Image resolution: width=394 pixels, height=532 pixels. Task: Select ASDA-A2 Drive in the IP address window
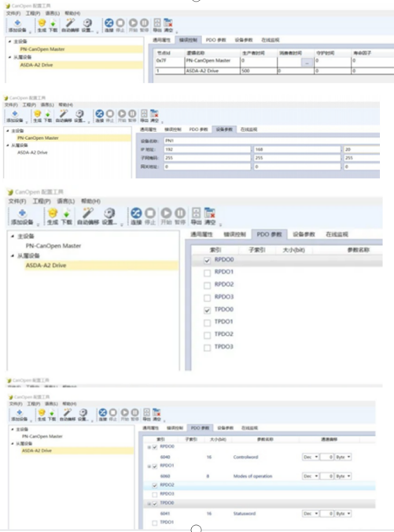32,152
